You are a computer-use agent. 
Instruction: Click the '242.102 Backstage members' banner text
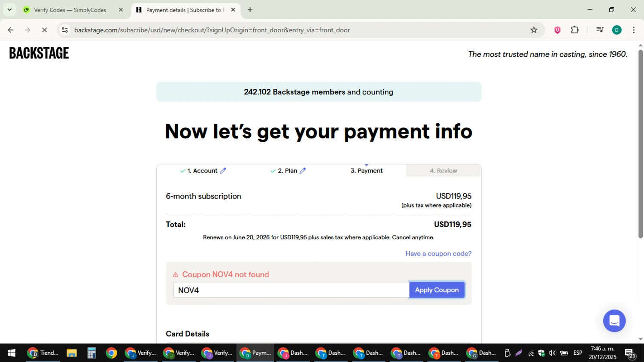(x=319, y=92)
